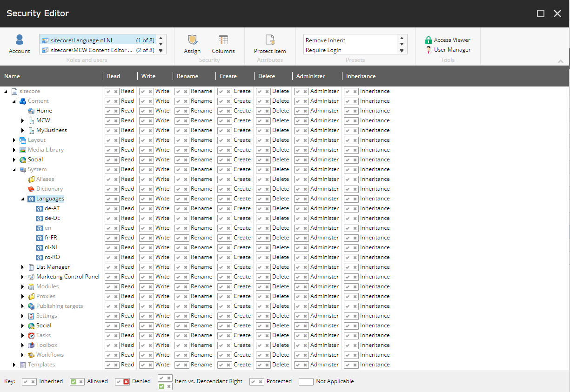Expand the Templates tree node

[14, 365]
